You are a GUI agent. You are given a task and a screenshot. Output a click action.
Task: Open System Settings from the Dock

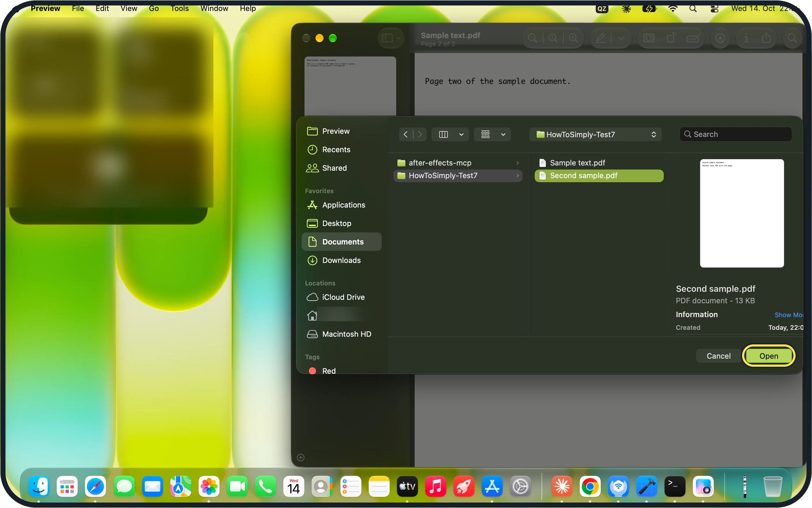click(520, 486)
